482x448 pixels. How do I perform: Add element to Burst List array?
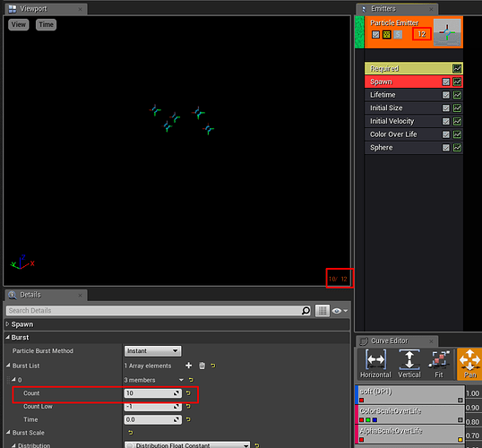pos(189,366)
